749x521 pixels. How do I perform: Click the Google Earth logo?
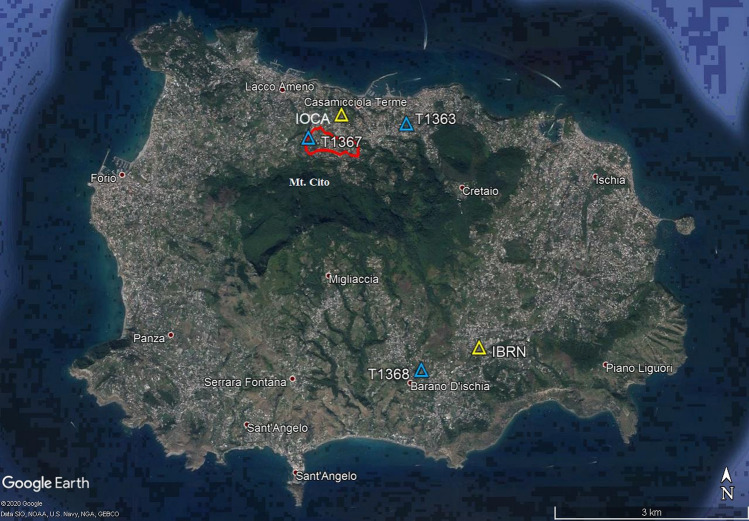(46, 483)
